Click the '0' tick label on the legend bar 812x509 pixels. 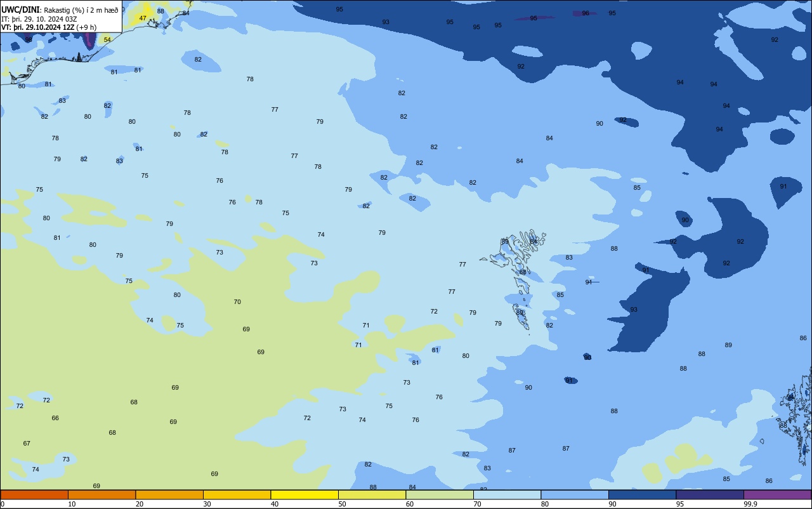3,504
